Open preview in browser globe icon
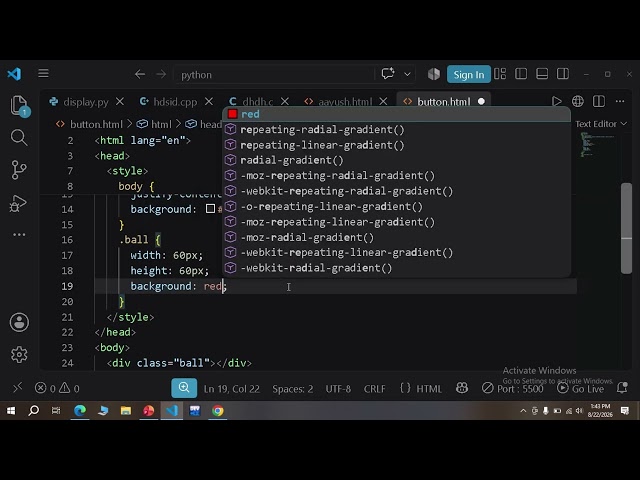640x480 pixels. tap(578, 101)
